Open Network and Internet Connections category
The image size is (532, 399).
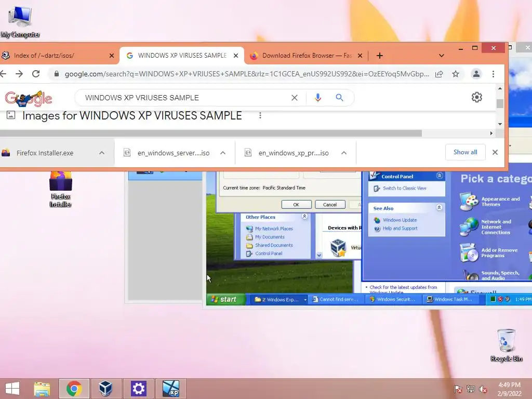click(486, 227)
